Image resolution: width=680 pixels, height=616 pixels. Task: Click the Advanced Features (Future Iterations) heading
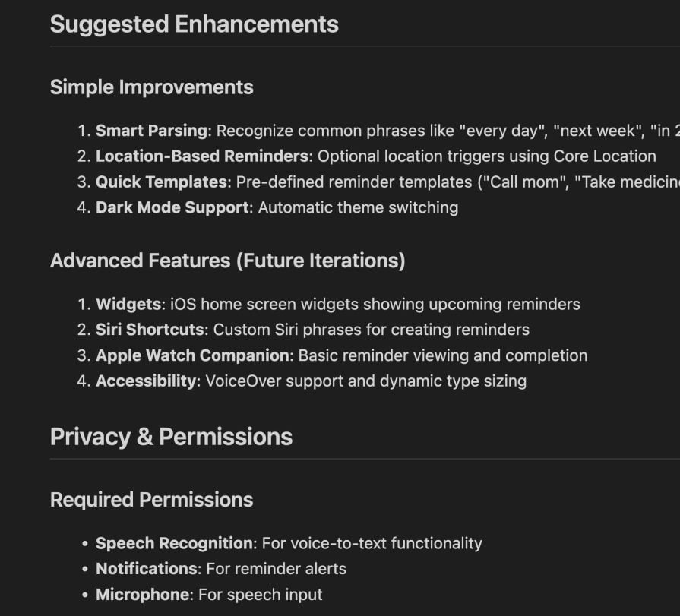point(227,261)
